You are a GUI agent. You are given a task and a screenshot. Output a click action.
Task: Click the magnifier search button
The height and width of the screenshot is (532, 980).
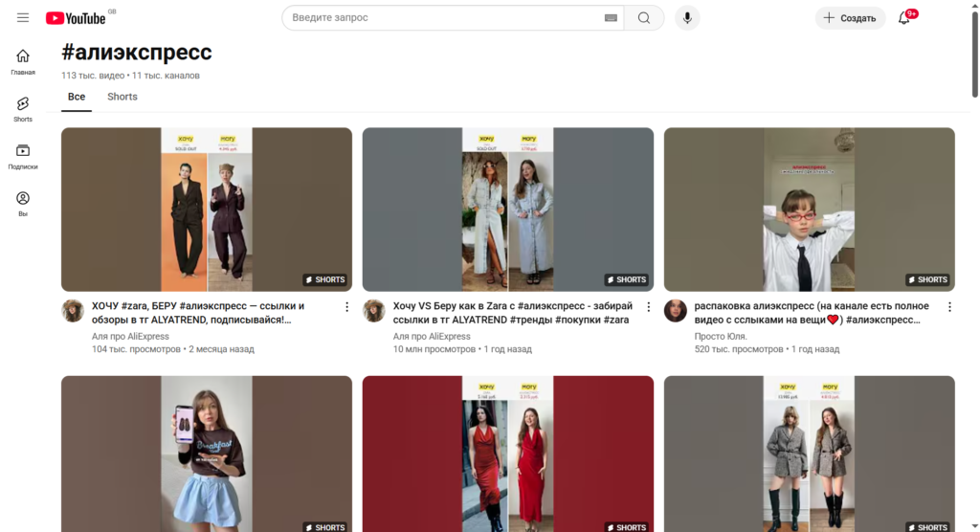(644, 18)
